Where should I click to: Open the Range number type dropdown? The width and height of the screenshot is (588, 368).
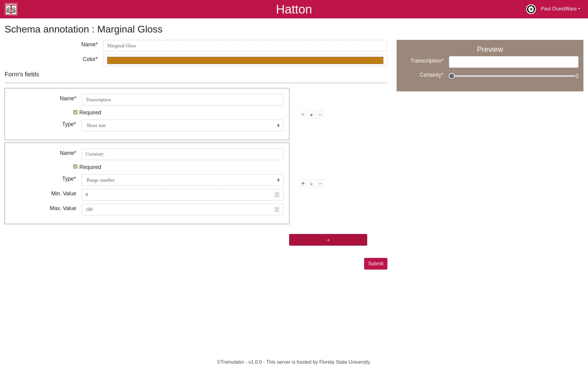coord(182,180)
